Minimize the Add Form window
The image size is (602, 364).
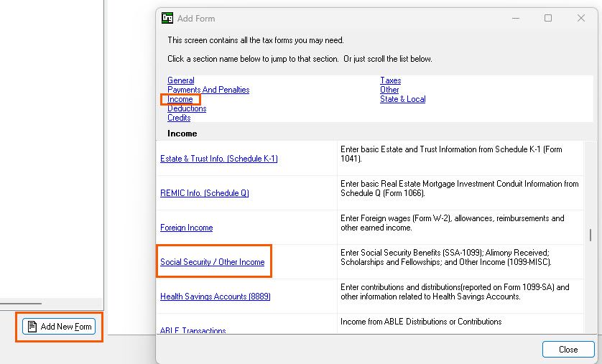click(x=515, y=18)
